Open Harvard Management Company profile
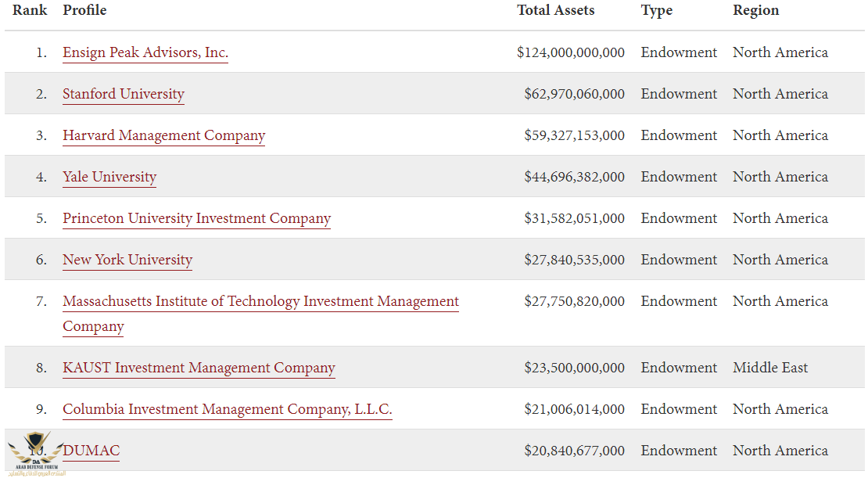This screenshot has width=868, height=478. (164, 135)
